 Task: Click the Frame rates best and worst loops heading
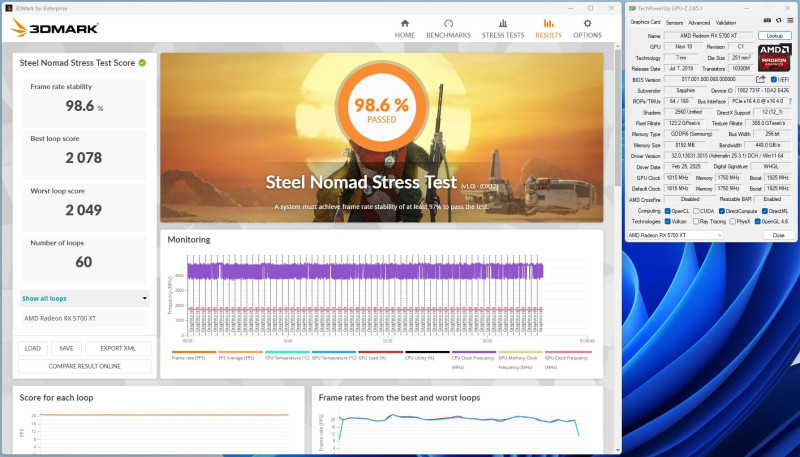(x=399, y=398)
